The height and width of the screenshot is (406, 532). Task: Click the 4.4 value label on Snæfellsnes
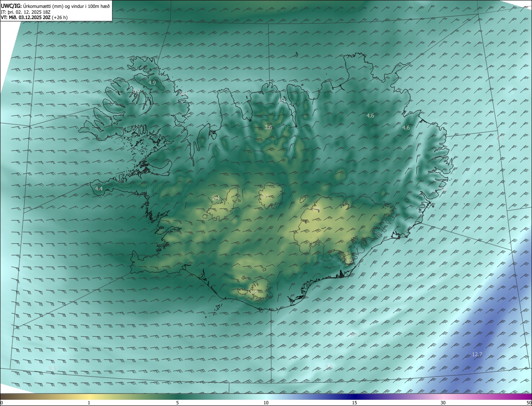click(99, 188)
